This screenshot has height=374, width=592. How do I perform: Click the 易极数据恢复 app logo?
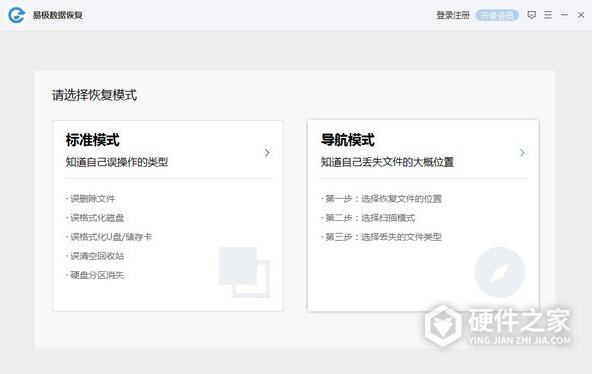pos(17,15)
